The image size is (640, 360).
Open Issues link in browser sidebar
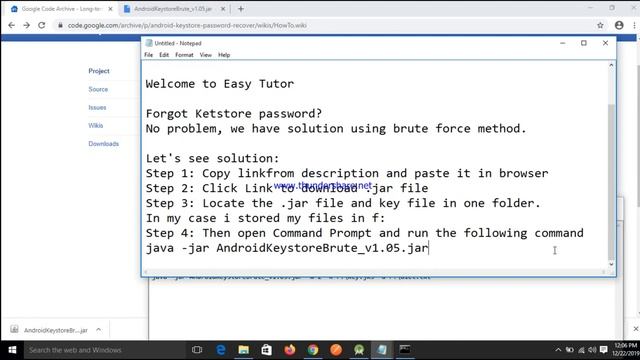point(97,107)
